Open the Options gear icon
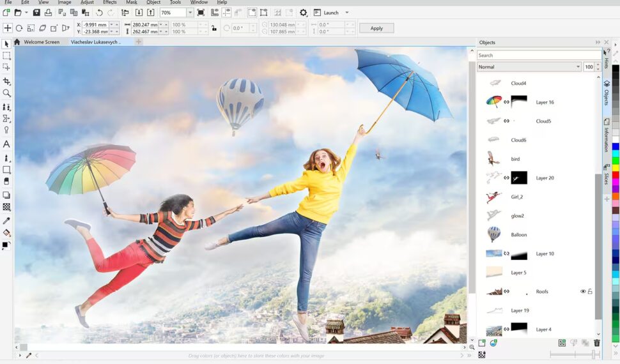The height and width of the screenshot is (364, 620). (x=303, y=13)
